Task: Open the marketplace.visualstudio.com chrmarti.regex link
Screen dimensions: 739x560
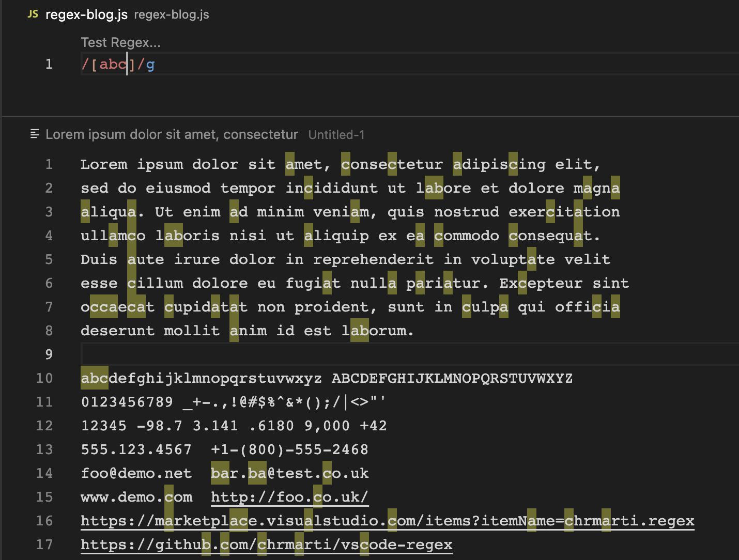Action: tap(388, 521)
